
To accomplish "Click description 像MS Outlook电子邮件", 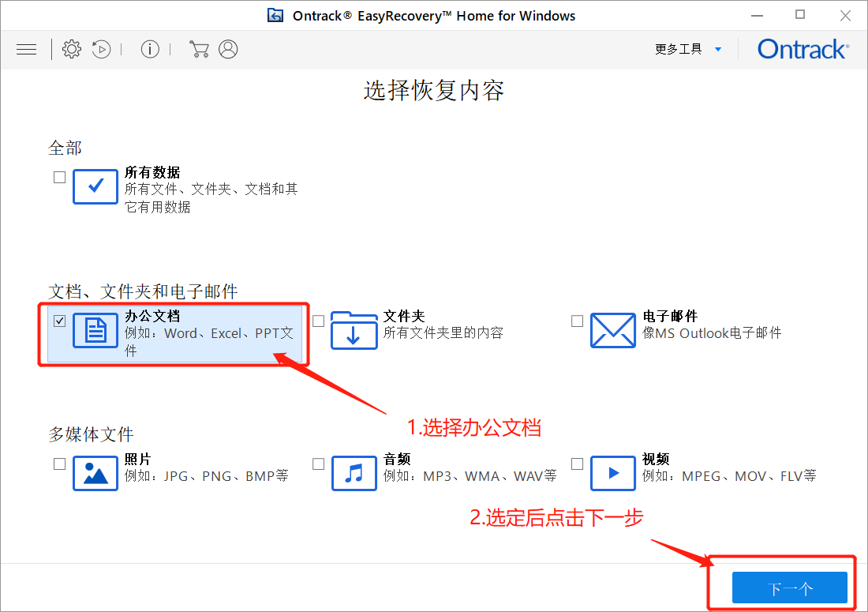I will click(712, 333).
